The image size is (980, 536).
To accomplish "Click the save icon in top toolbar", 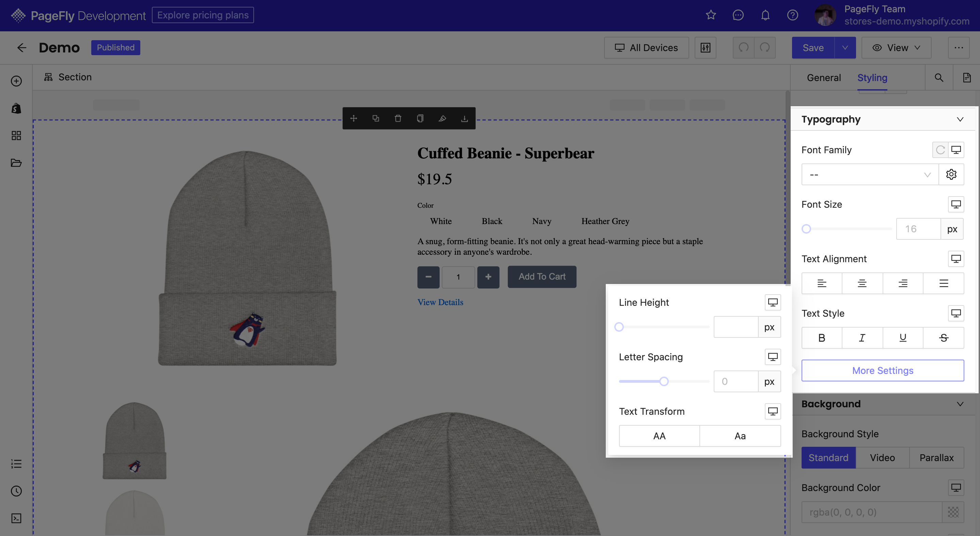I will pyautogui.click(x=813, y=48).
